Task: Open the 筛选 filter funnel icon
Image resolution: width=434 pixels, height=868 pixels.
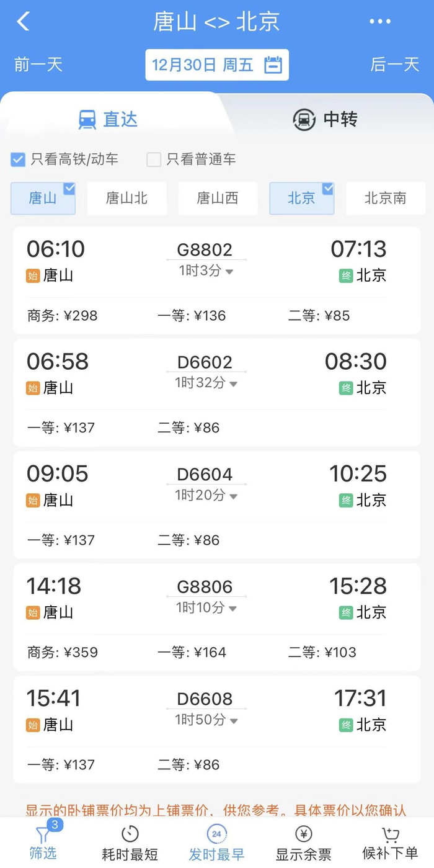Action: coord(42,834)
